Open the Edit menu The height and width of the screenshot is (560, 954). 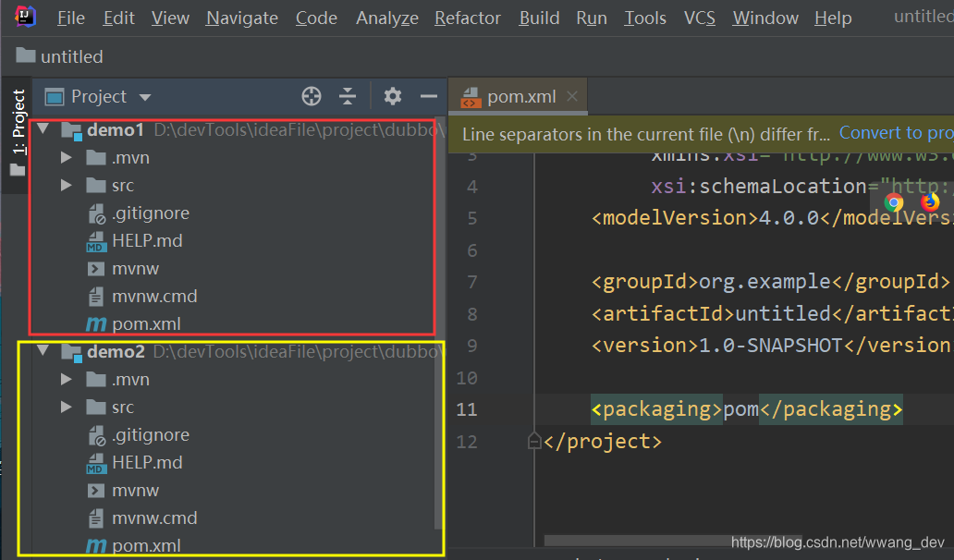tap(118, 18)
